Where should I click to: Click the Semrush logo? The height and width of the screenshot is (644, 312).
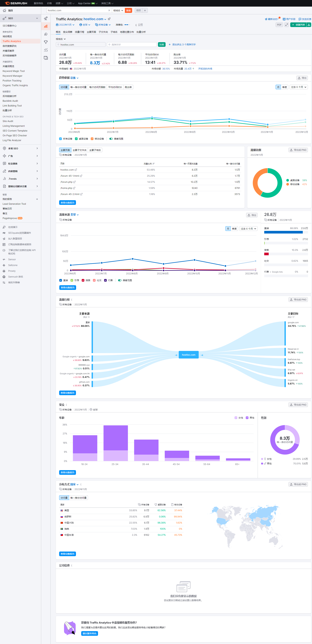[x=16, y=3]
